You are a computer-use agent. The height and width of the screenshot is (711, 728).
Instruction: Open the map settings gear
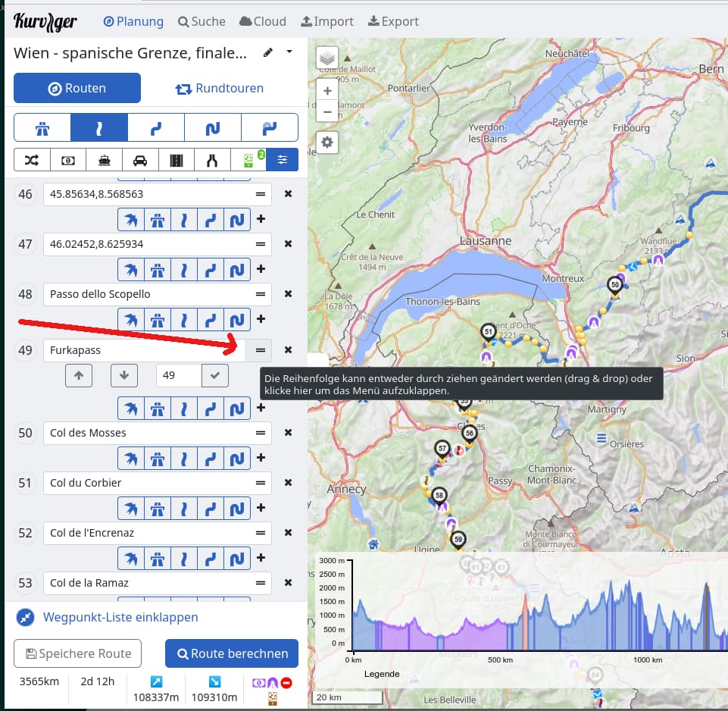coord(327,142)
